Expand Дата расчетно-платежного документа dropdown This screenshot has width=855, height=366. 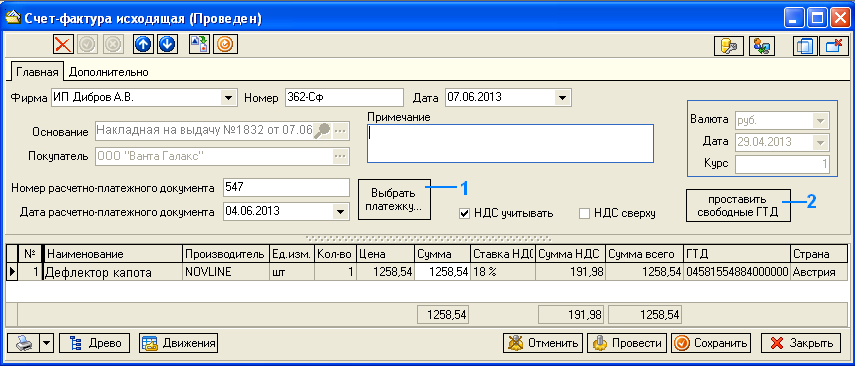(x=340, y=212)
